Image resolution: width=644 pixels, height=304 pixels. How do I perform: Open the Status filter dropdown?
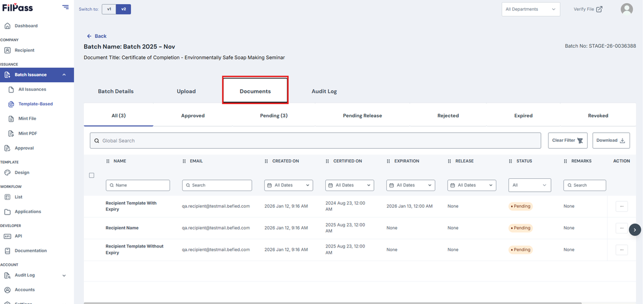pos(530,185)
